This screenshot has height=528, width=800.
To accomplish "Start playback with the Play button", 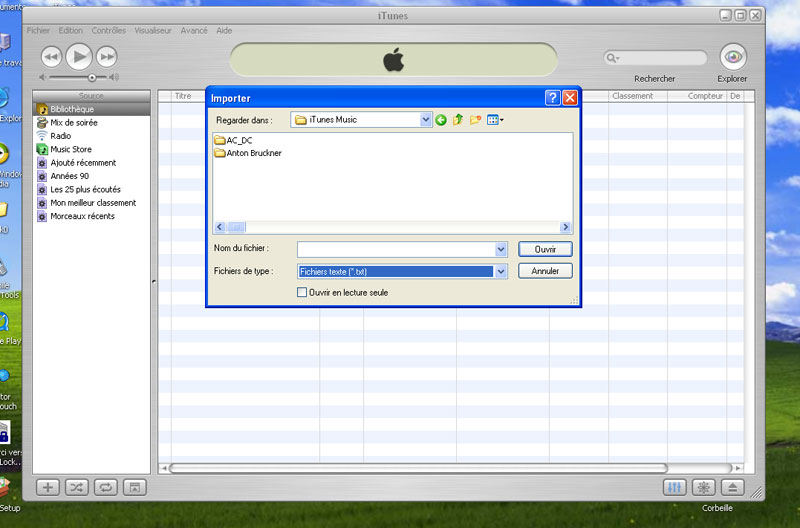I will click(x=79, y=56).
